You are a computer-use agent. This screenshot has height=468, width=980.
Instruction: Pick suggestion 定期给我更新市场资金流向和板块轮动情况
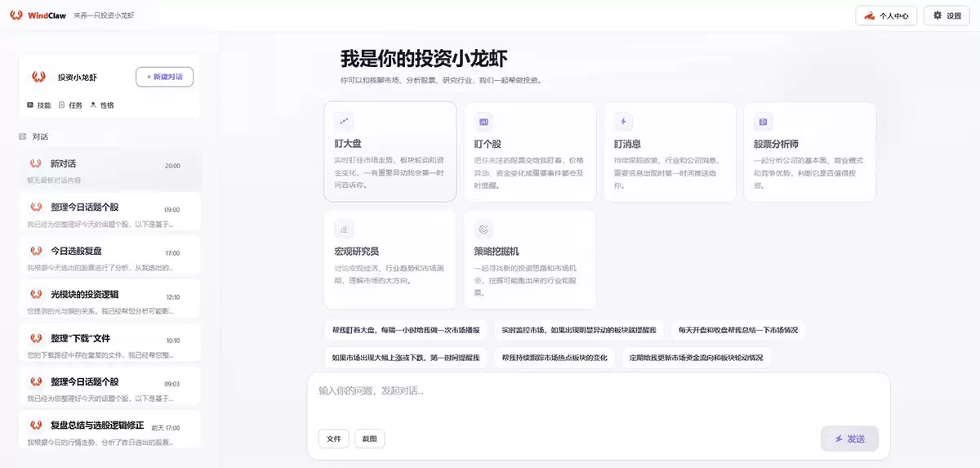tap(696, 358)
